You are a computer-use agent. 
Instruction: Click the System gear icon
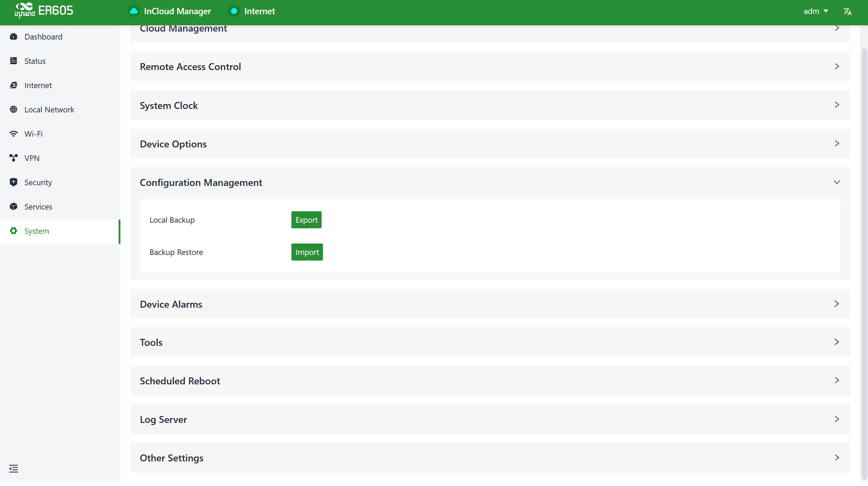pos(14,231)
